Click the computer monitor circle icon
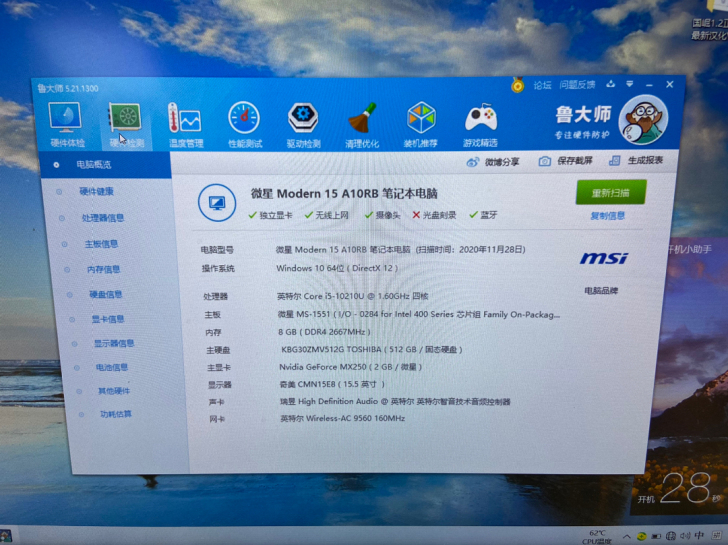Viewport: 728px width, 545px height. [217, 203]
